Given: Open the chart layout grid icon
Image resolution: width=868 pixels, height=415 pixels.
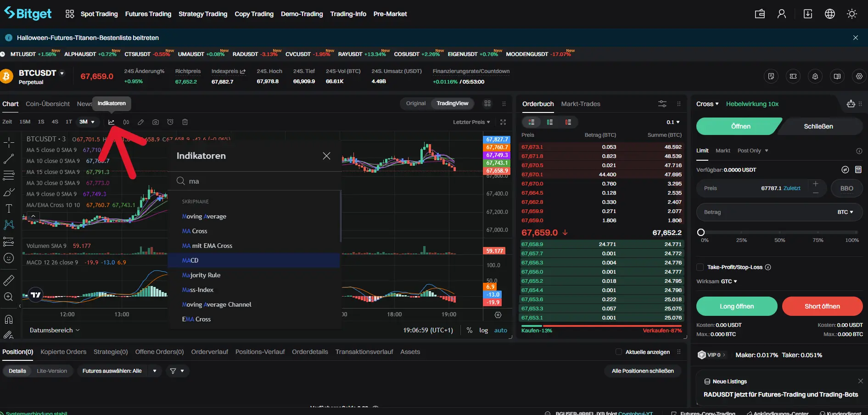Looking at the screenshot, I should click(487, 104).
